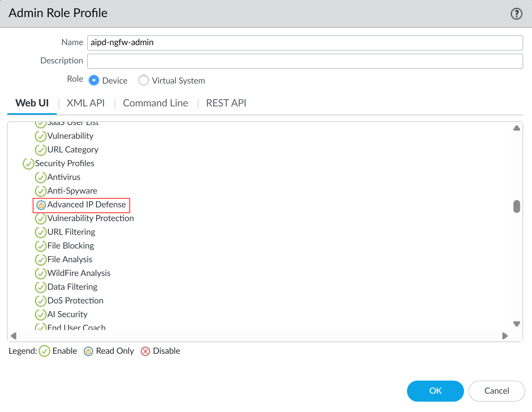This screenshot has height=412, width=532.
Task: Toggle the WildFire Analysis permission icon
Action: tap(41, 274)
